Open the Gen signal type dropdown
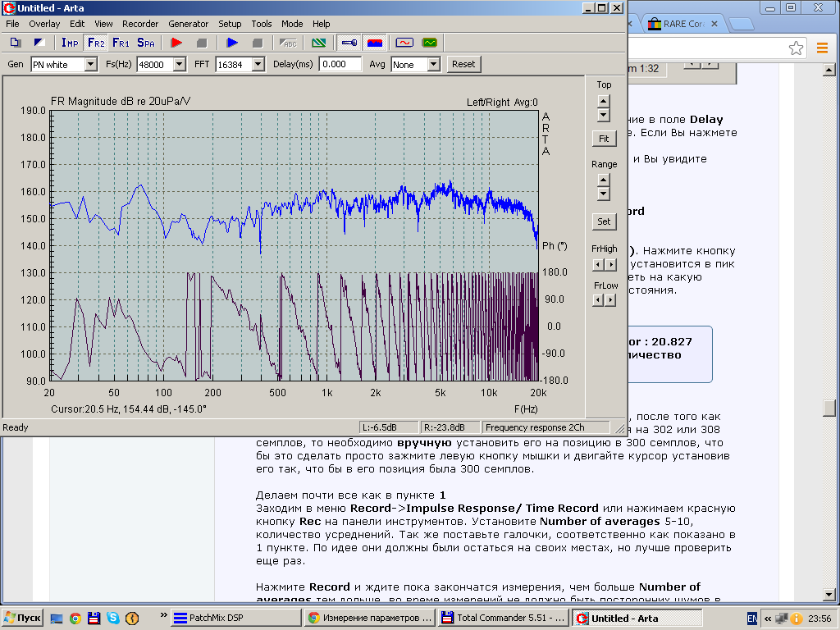 [x=90, y=64]
